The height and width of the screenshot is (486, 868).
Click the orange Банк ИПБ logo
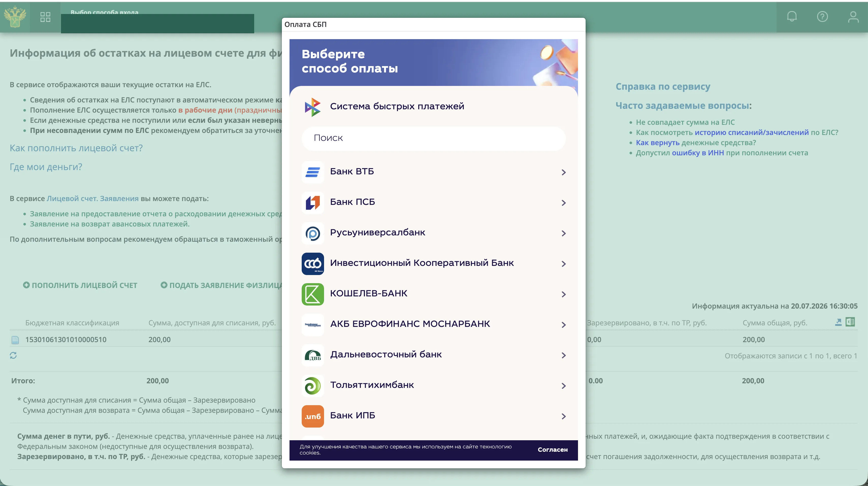[313, 416]
